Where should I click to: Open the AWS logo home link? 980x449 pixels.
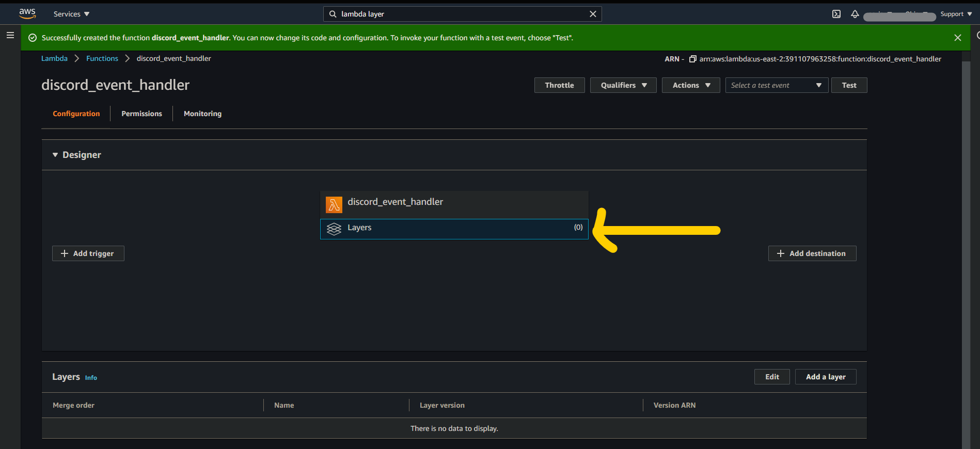[27, 14]
